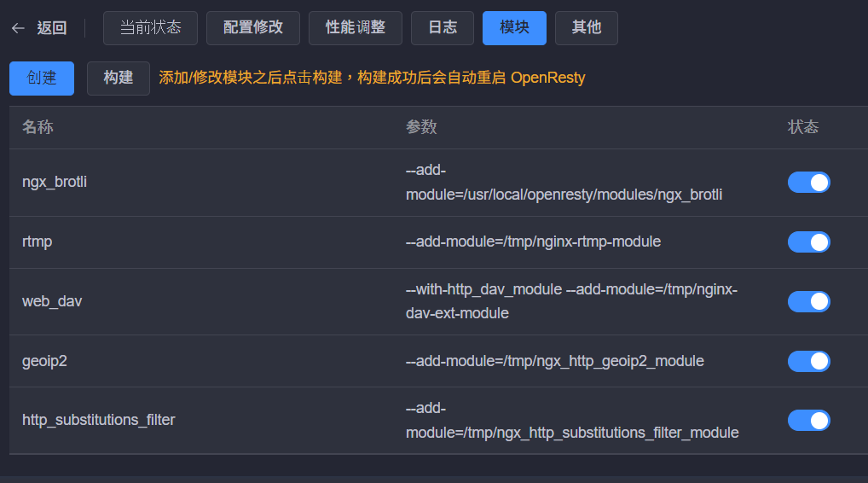
Task: Disable the ngx_brotli module toggle
Action: click(x=808, y=183)
